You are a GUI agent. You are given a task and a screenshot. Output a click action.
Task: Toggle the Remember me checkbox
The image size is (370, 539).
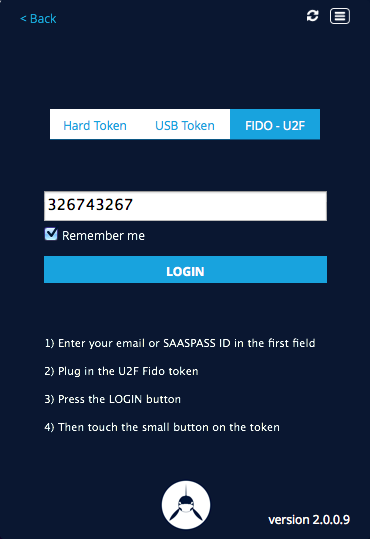[51, 234]
